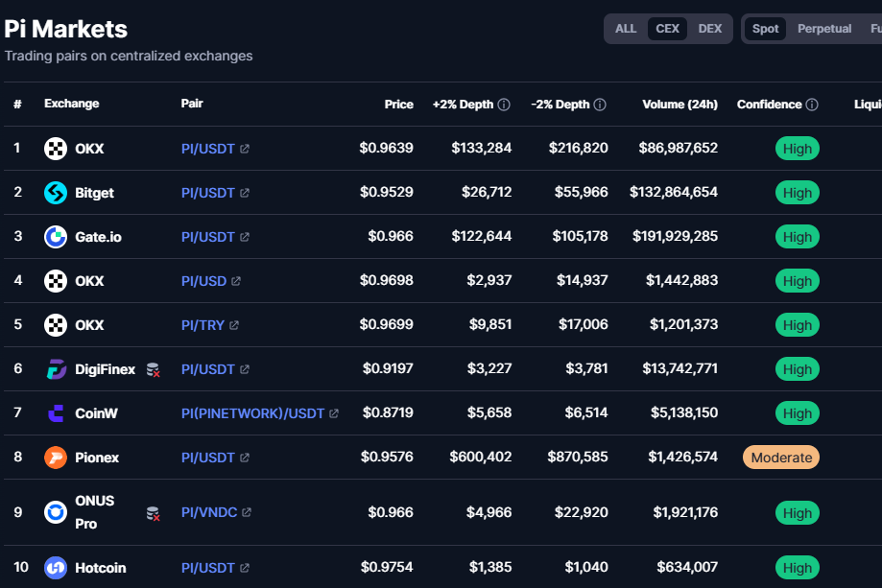This screenshot has height=588, width=882.
Task: Open the Gate.io PI/USDT pair link
Action: (x=207, y=237)
